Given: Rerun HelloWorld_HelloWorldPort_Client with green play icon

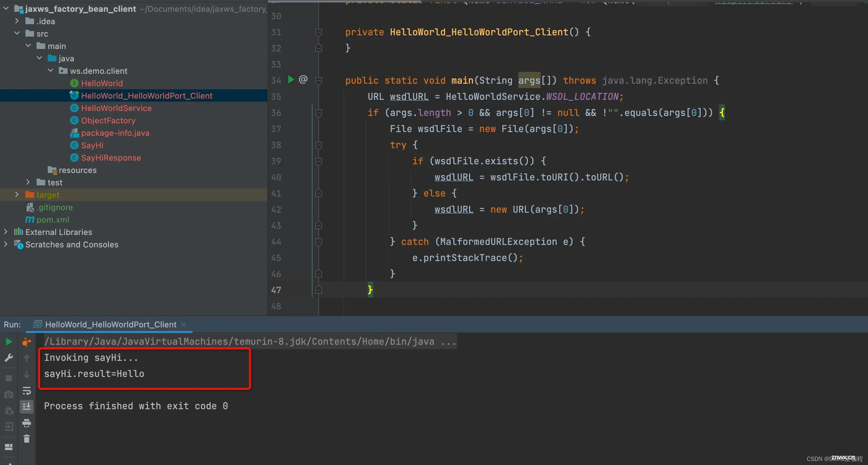Looking at the screenshot, I should [9, 342].
